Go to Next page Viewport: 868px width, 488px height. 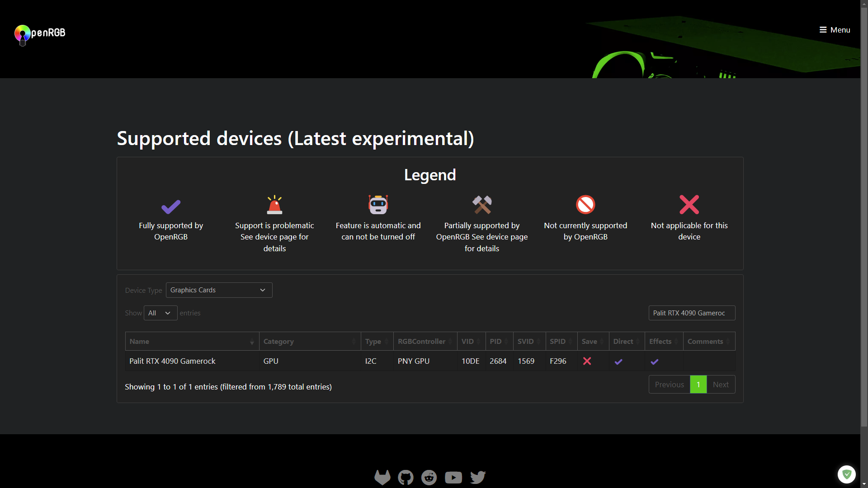(x=721, y=385)
